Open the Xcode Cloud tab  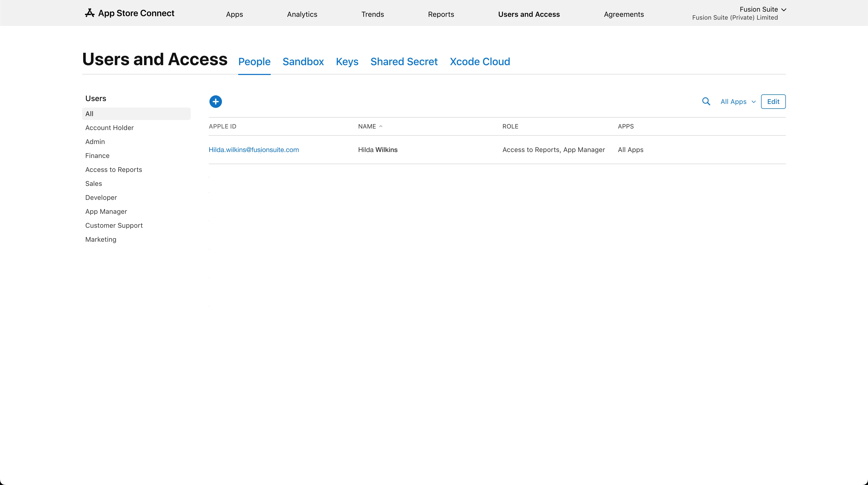tap(479, 62)
